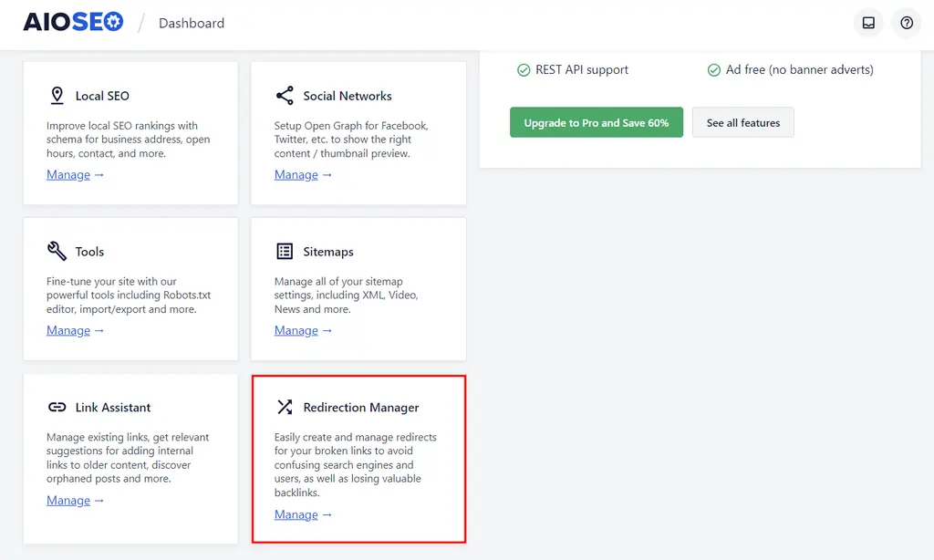Viewport: 934px width, 560px height.
Task: Open the notifications inbox icon
Action: click(x=868, y=23)
